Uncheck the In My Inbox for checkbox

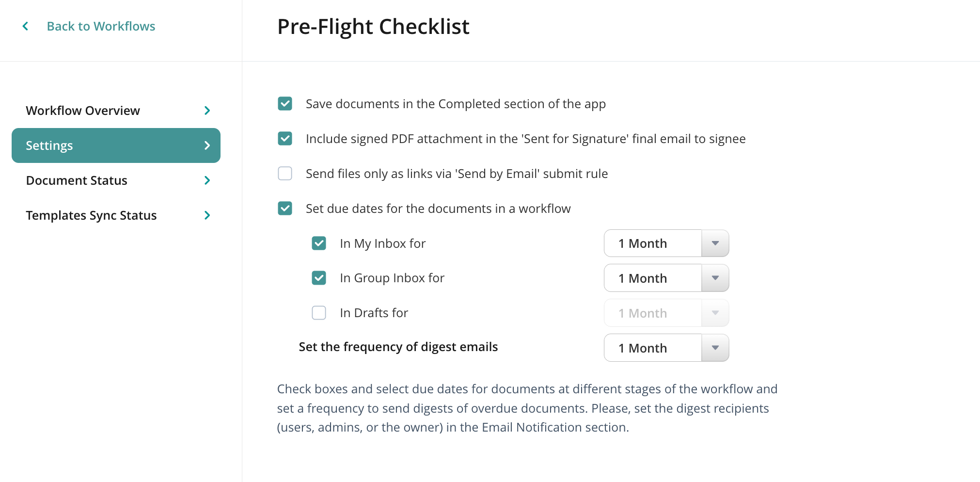319,243
